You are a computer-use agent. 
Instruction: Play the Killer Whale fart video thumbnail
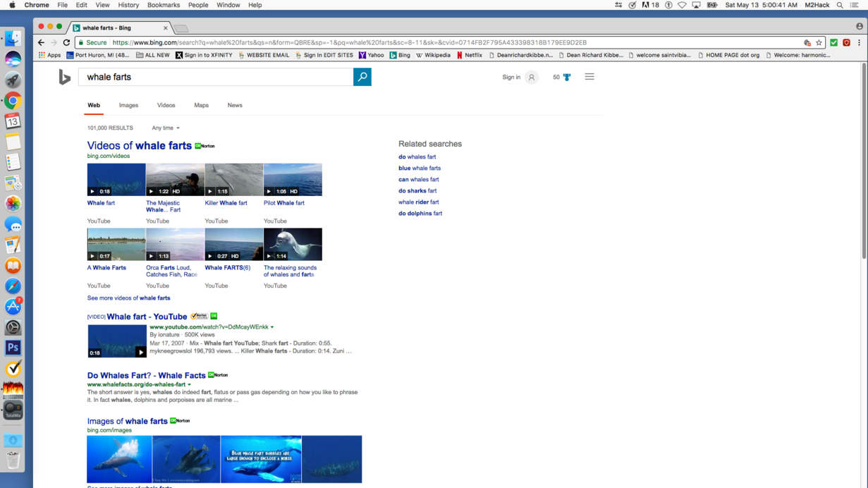[x=234, y=180]
